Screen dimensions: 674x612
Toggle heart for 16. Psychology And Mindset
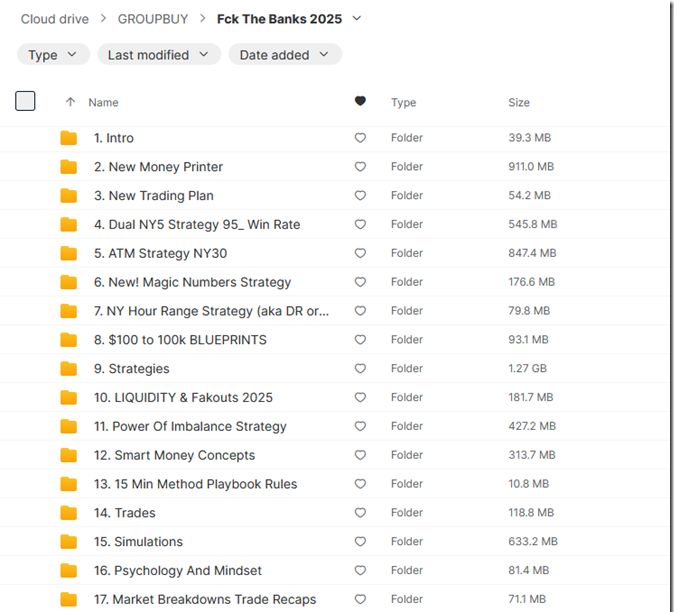coord(360,571)
